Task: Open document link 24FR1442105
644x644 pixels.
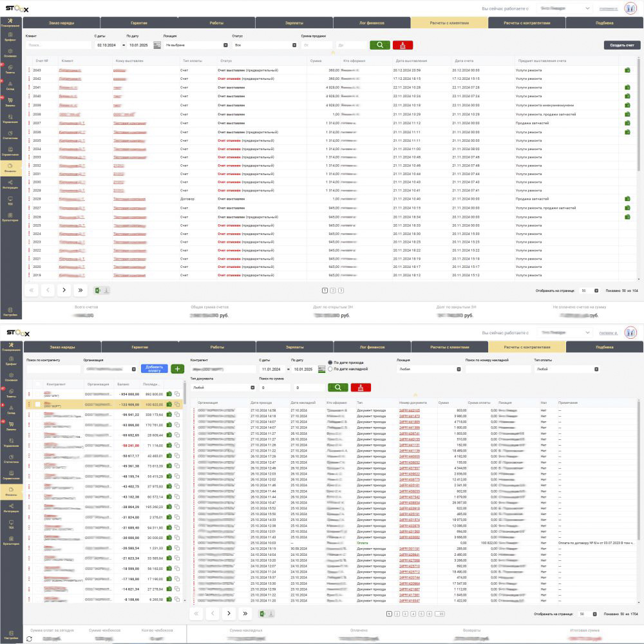Action: click(x=409, y=410)
